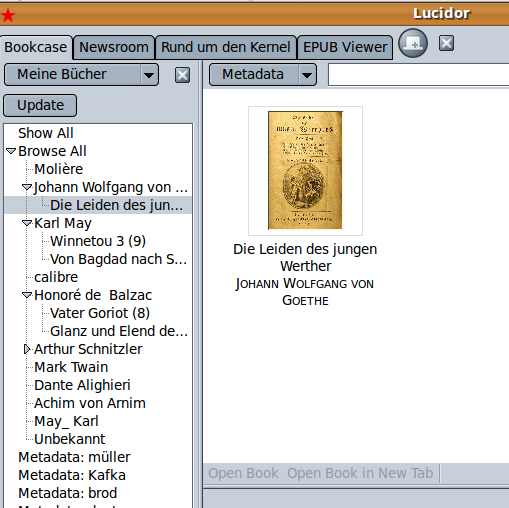The height and width of the screenshot is (508, 509).
Task: Select the Metadata: müller saved search
Action: (x=74, y=457)
